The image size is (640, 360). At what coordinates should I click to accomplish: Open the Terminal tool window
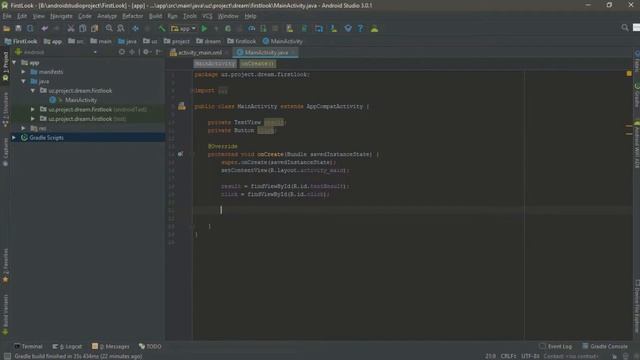point(28,346)
